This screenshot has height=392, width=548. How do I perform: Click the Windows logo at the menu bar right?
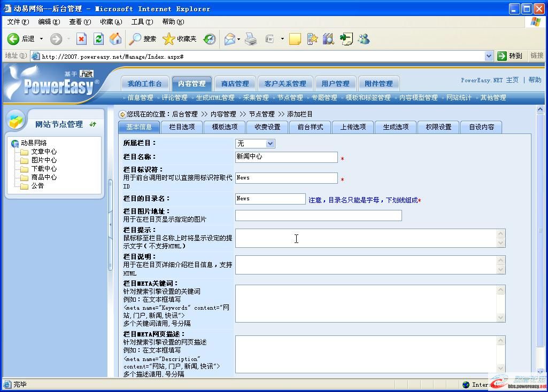537,21
